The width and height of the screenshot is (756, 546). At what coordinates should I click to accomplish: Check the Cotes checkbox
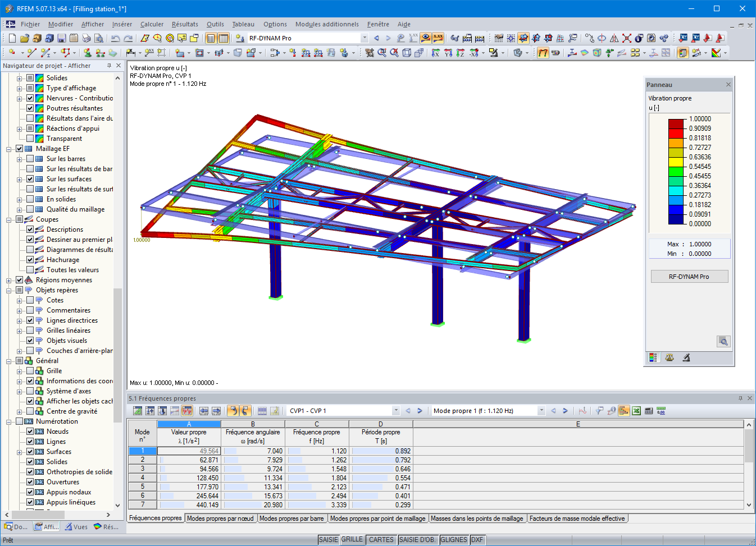point(30,300)
